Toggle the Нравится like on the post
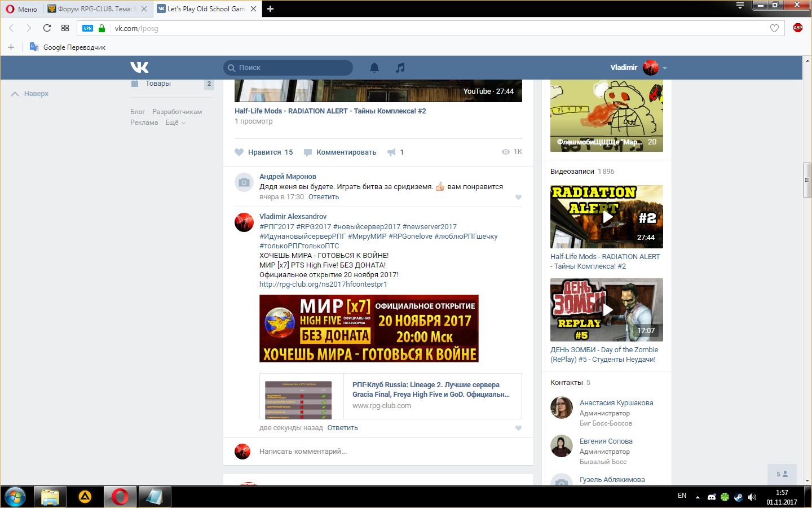Image resolution: width=812 pixels, height=508 pixels. pos(264,152)
